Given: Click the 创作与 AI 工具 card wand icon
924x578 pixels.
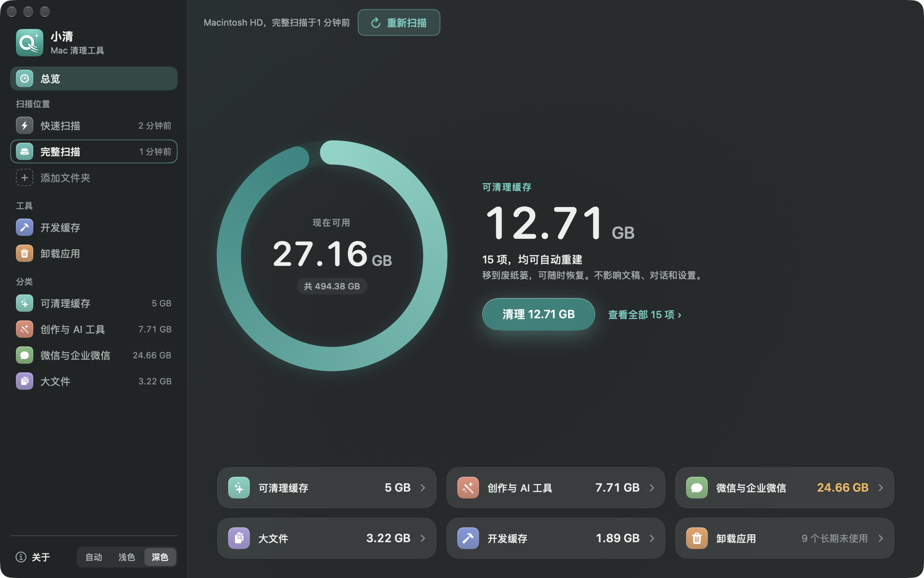Looking at the screenshot, I should [468, 488].
